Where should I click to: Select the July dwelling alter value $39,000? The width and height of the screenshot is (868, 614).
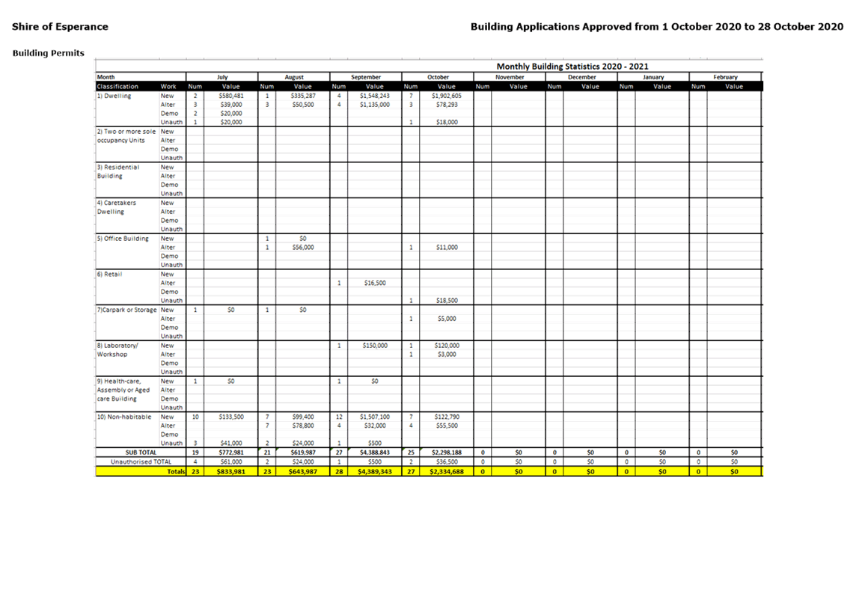[230, 105]
